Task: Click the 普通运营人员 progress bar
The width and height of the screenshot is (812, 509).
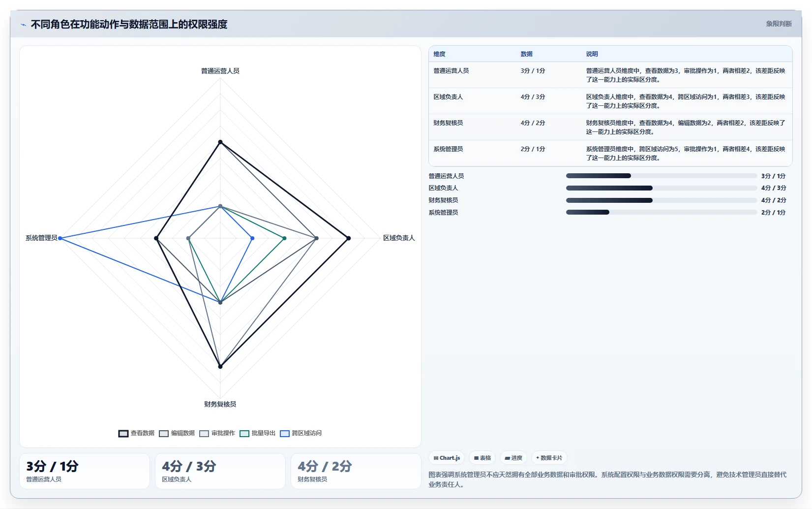Action: coord(662,176)
